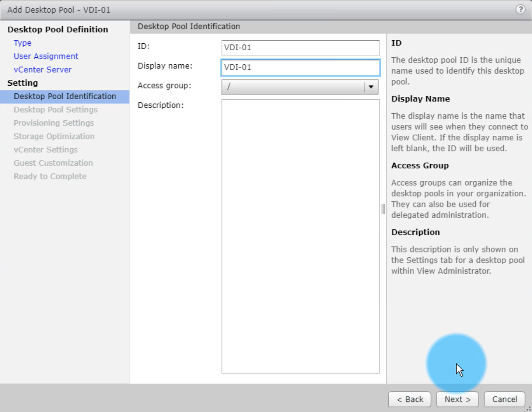Click the help panel splitter handle
This screenshot has width=532, height=412.
[383, 209]
